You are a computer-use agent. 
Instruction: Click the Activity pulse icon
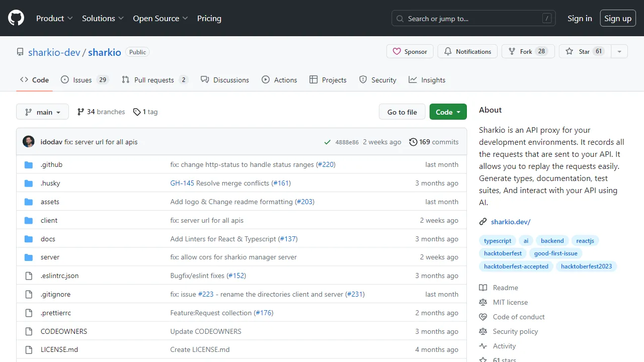[x=483, y=346]
